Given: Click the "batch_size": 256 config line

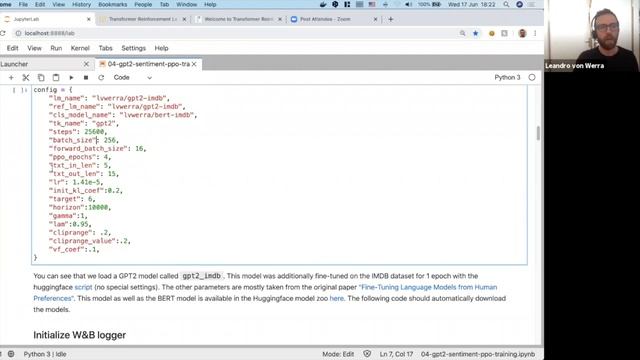Looking at the screenshot, I should [x=84, y=140].
